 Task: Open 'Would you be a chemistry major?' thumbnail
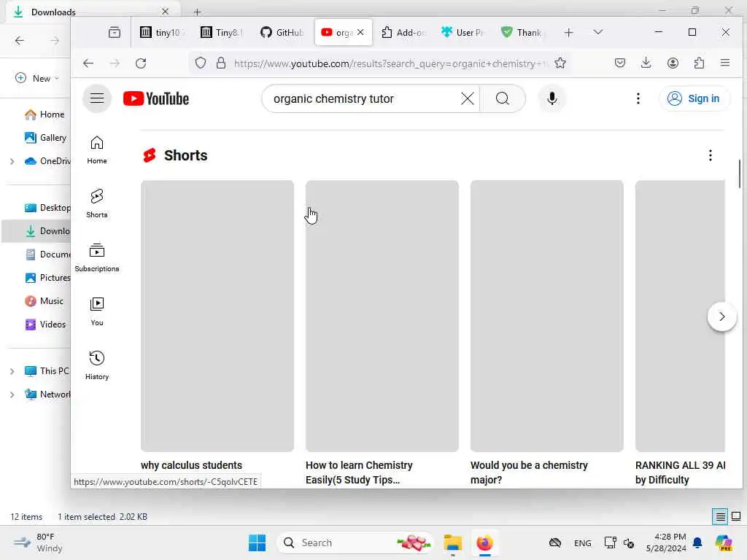point(547,316)
